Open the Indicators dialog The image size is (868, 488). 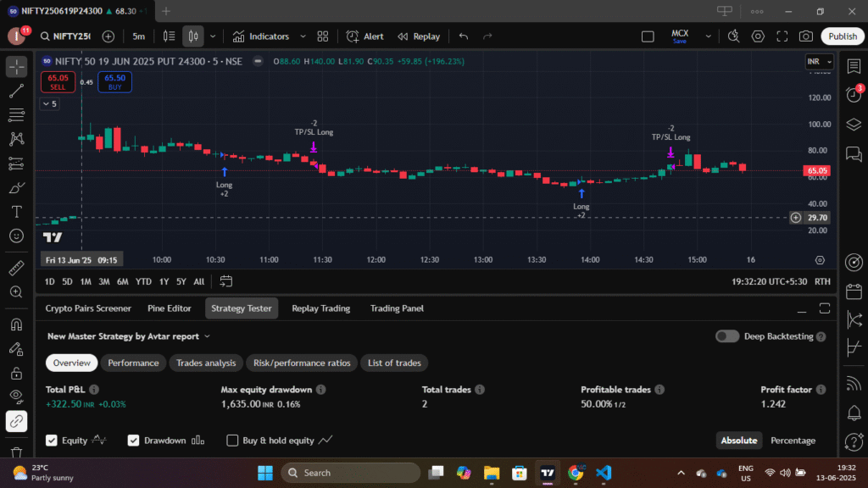(x=261, y=36)
